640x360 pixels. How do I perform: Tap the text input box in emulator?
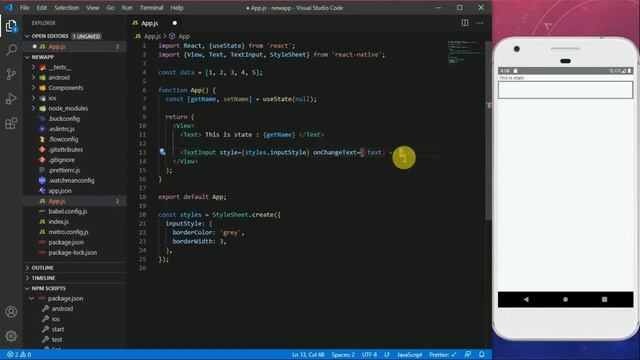[565, 90]
